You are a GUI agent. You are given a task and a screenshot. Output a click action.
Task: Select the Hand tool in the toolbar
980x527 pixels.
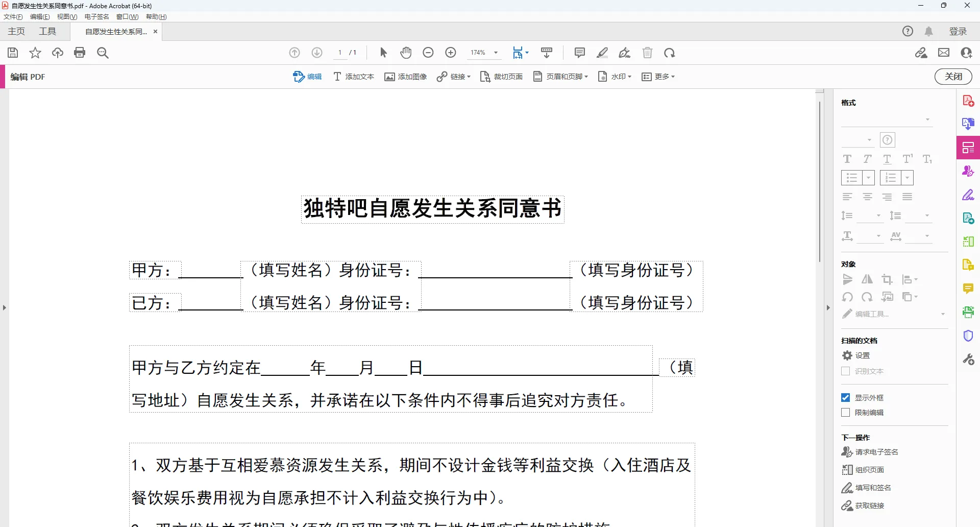406,53
